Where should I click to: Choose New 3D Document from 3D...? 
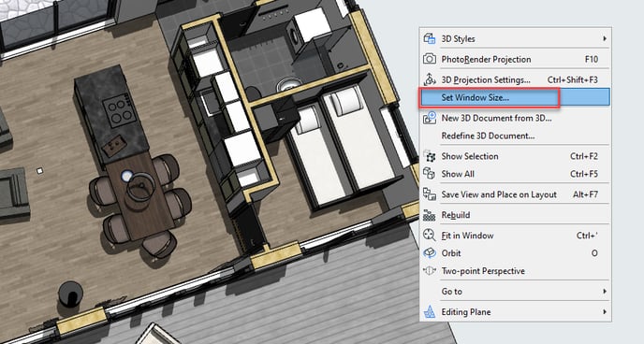tap(515, 118)
